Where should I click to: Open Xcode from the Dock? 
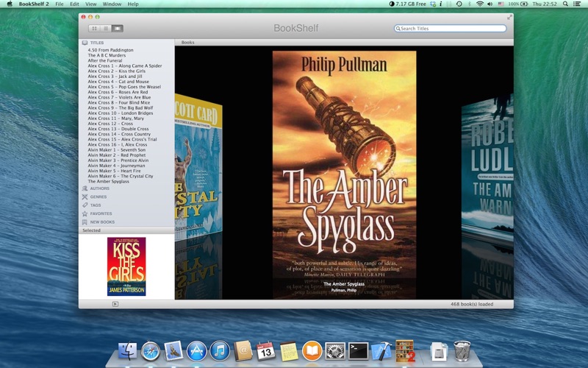pyautogui.click(x=381, y=351)
